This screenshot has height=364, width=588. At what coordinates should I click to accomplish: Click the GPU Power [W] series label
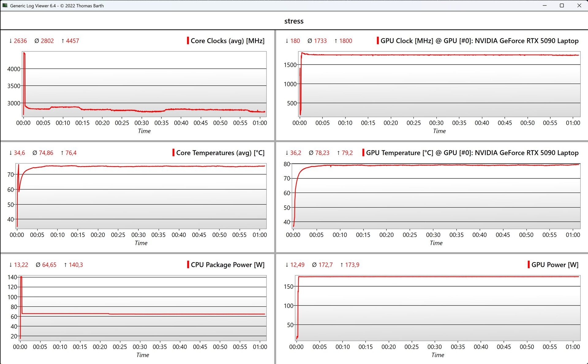(555, 265)
